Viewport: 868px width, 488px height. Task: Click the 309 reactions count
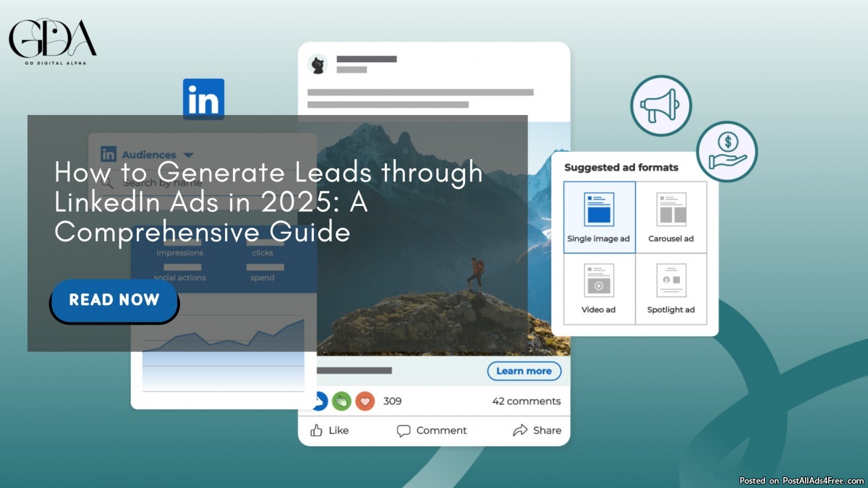tap(392, 401)
